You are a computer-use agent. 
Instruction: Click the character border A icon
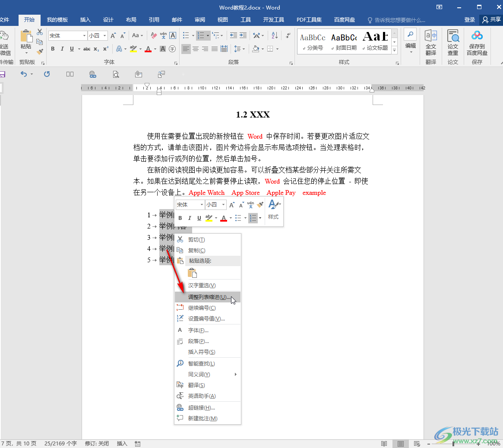coord(173,35)
